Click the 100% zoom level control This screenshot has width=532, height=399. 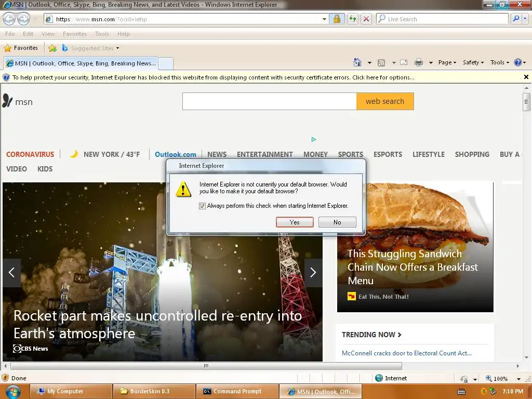[500, 379]
